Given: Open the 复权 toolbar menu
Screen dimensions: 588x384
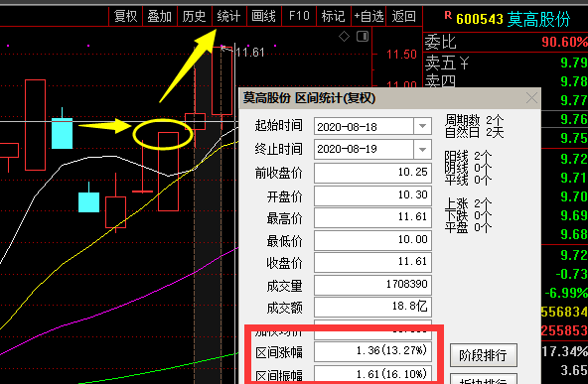Looking at the screenshot, I should tap(125, 16).
